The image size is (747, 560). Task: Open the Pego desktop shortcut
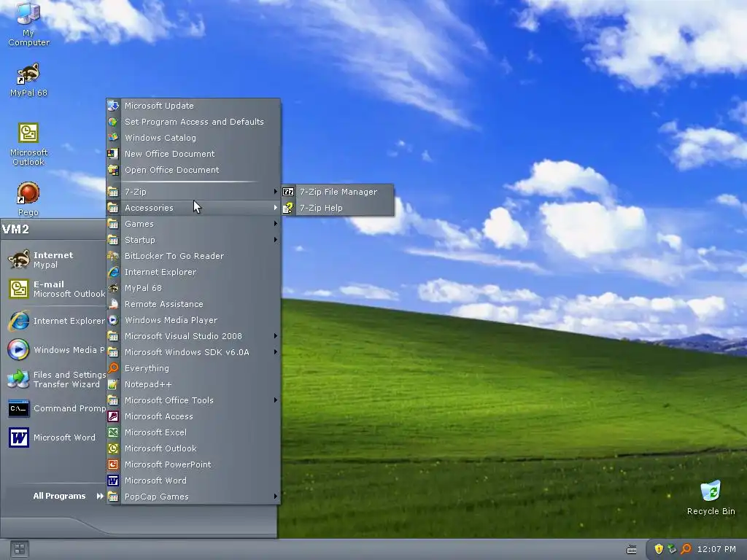28,198
